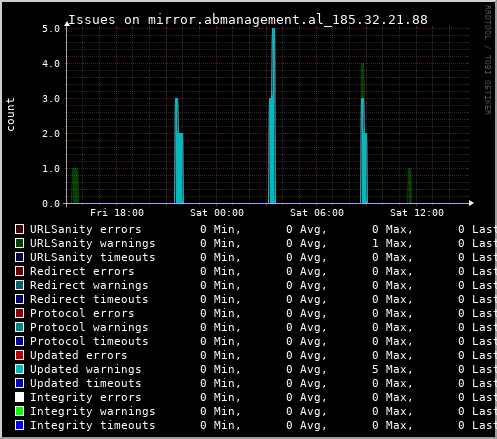Click the RRDTOOL / TOBI OETIKER watermark
The height and width of the screenshot is (439, 497).
point(487,60)
